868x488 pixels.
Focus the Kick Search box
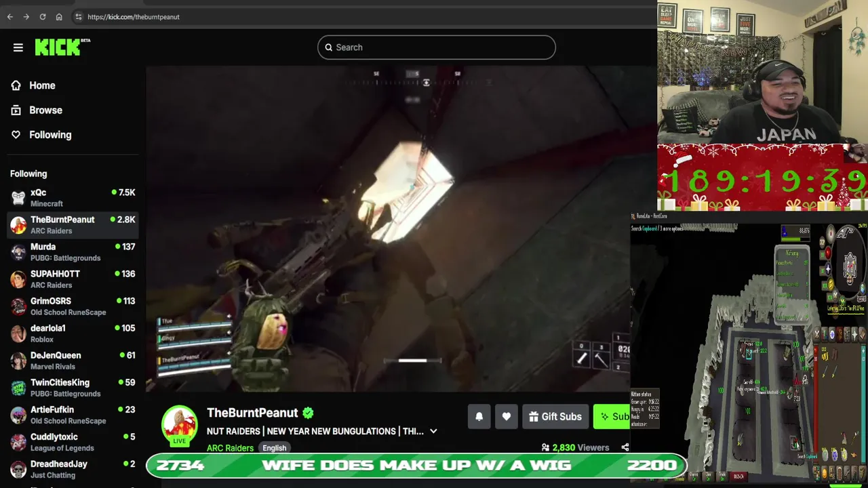[x=437, y=47]
